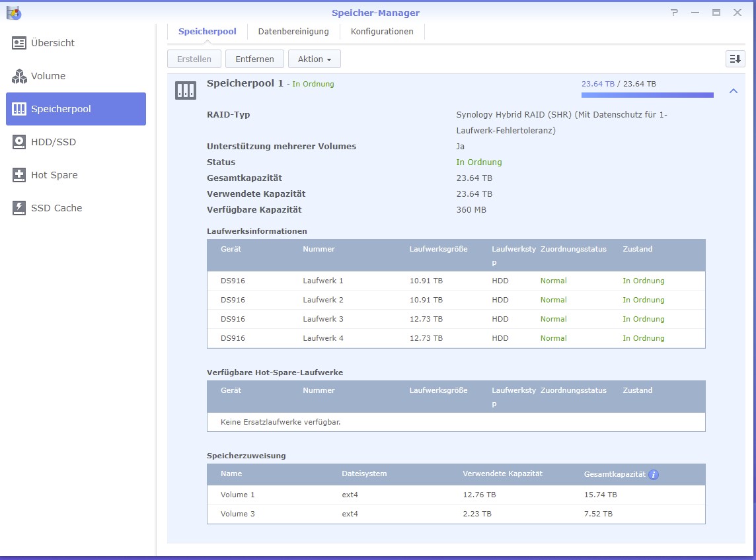Screen dimensions: 756x560
Task: Click the HDD/SSD drive icon
Action: [x=19, y=142]
